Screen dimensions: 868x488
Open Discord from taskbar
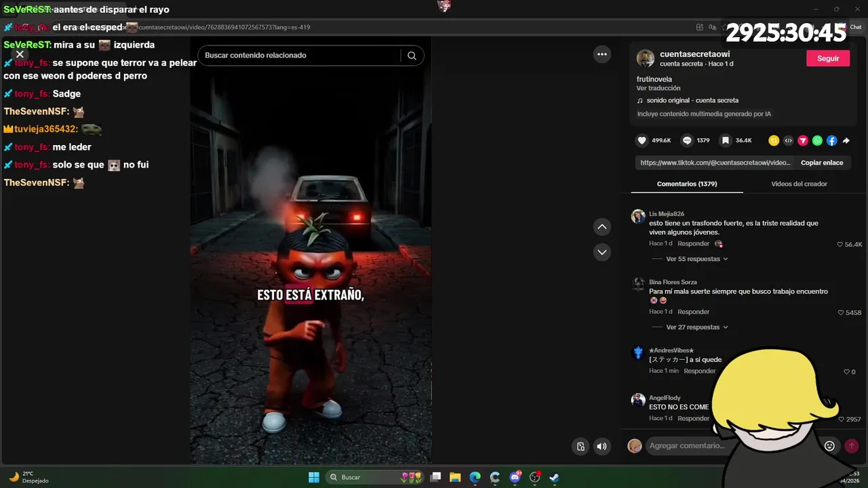point(515,477)
